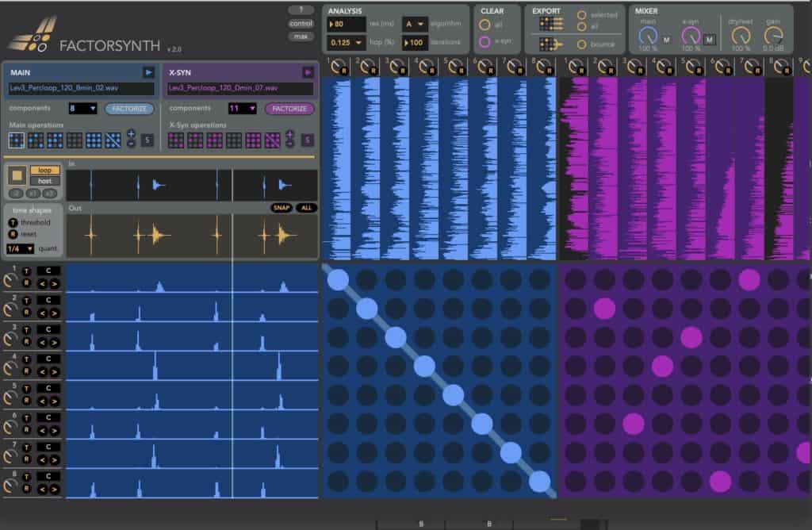Click the plus icon in Main operations
Screen dimensions: 812x530
tap(131, 134)
